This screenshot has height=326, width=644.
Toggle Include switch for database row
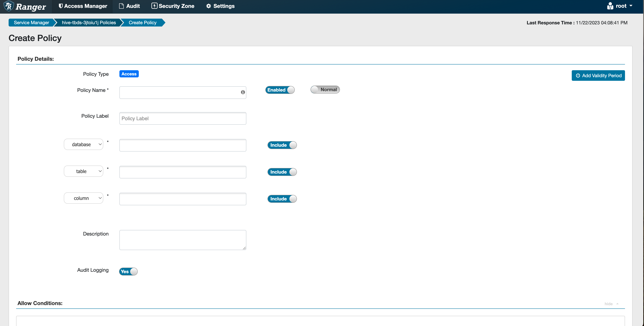pyautogui.click(x=282, y=145)
